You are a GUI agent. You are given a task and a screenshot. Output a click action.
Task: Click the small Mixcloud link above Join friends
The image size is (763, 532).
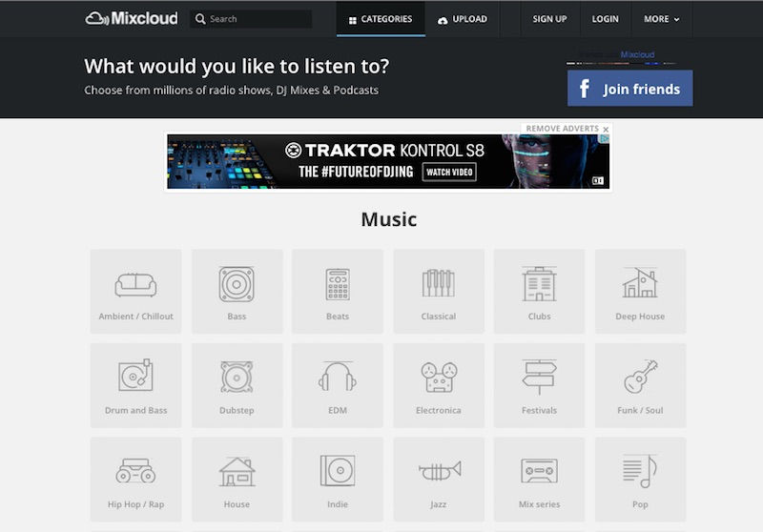637,54
